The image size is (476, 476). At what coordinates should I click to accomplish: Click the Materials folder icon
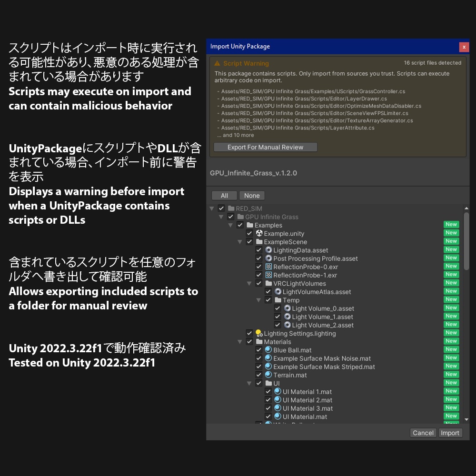click(x=259, y=341)
